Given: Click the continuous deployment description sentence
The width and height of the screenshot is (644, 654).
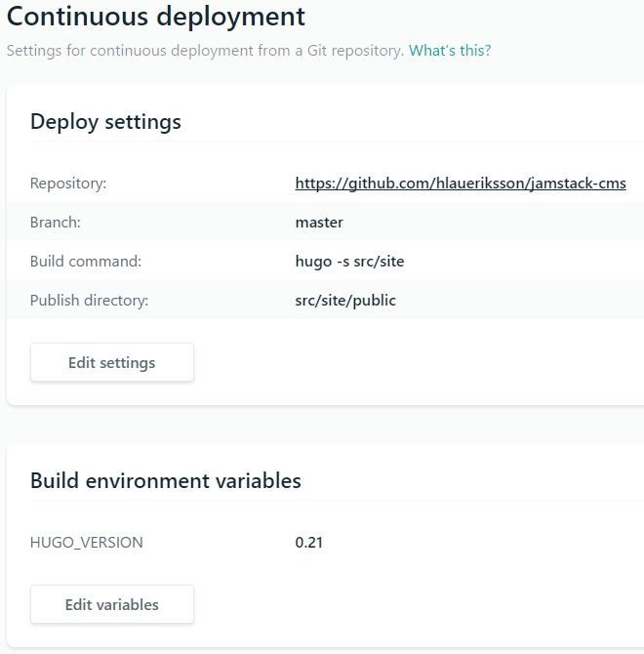Looking at the screenshot, I should click(x=205, y=51).
